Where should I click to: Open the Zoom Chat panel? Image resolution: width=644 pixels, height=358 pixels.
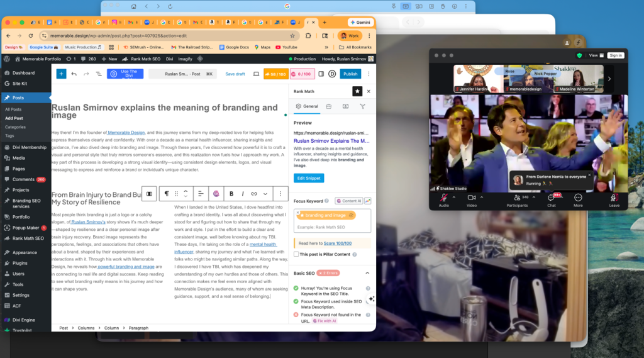click(552, 198)
